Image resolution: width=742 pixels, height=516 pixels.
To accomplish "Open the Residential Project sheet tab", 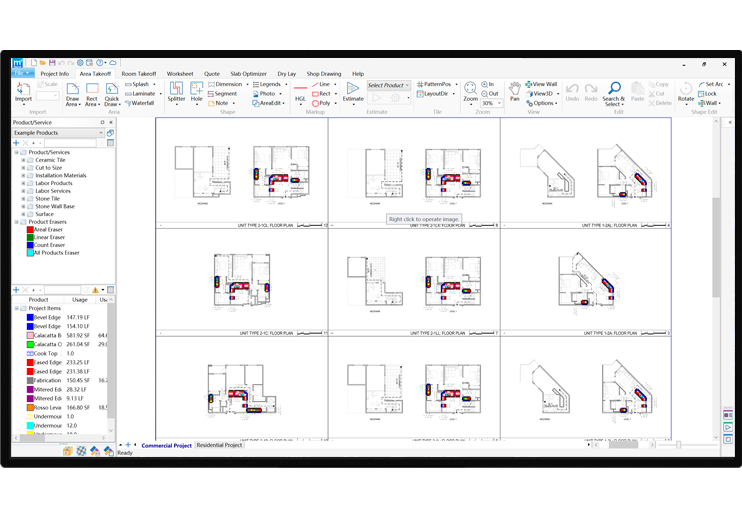I will (x=219, y=445).
